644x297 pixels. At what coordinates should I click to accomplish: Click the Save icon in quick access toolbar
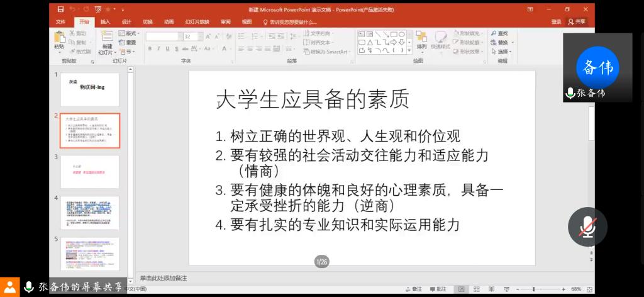point(60,9)
